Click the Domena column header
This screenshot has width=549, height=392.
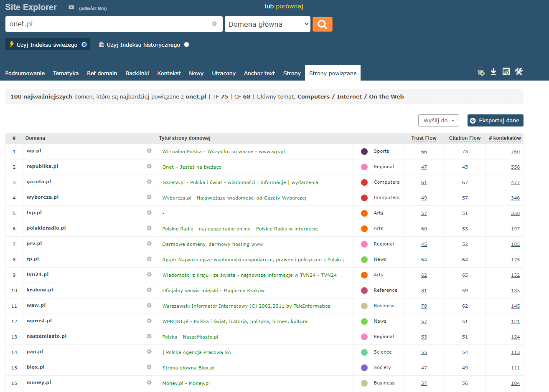click(35, 138)
